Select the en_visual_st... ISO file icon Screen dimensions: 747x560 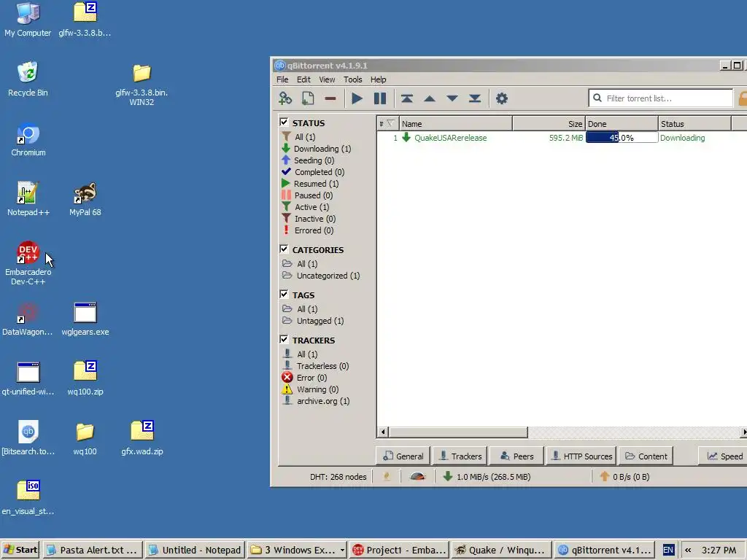tap(28, 497)
